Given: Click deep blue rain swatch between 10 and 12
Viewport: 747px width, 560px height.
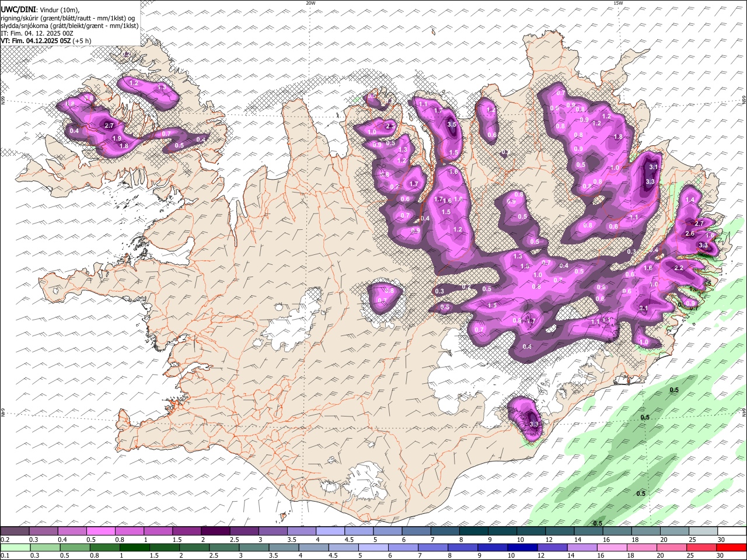Looking at the screenshot, I should tap(522, 547).
